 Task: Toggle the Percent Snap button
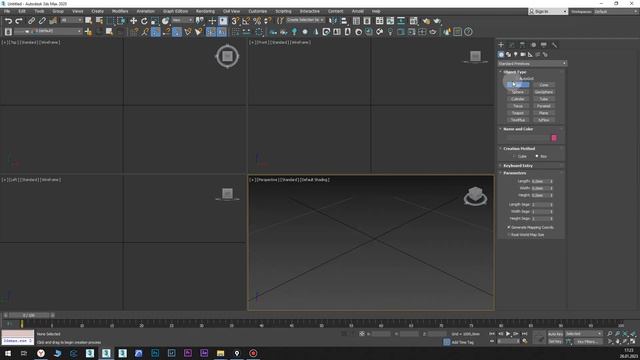[257, 21]
